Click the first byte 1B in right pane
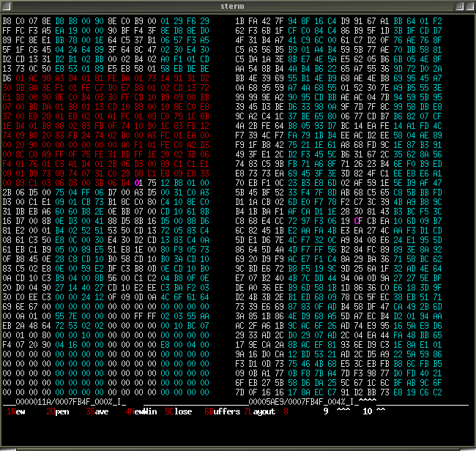 point(239,20)
